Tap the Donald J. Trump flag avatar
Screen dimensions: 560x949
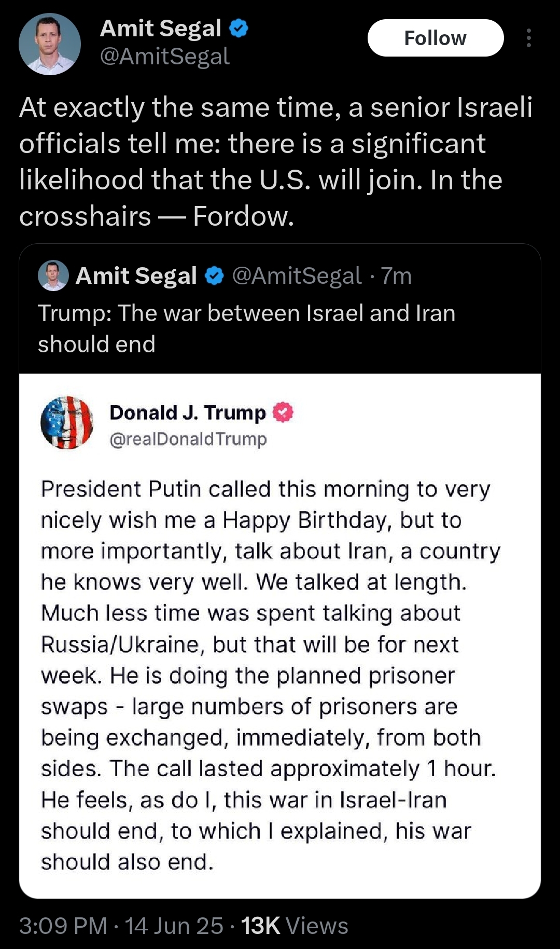tap(67, 422)
